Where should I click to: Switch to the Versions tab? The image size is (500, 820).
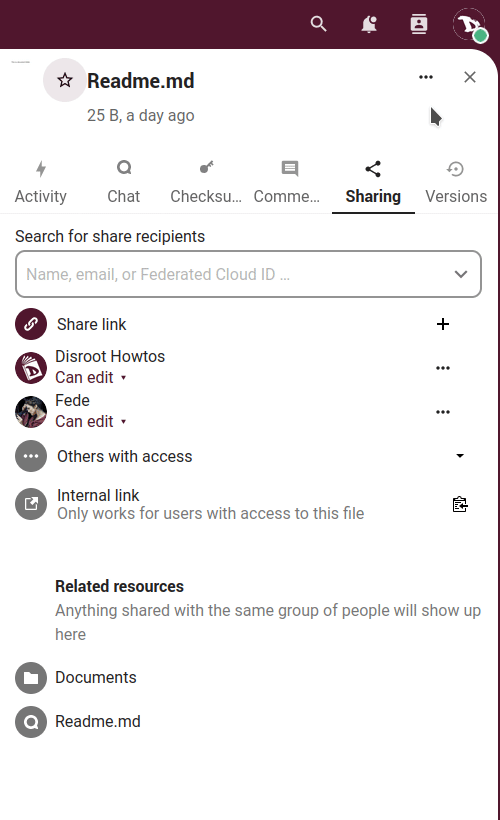pos(456,183)
